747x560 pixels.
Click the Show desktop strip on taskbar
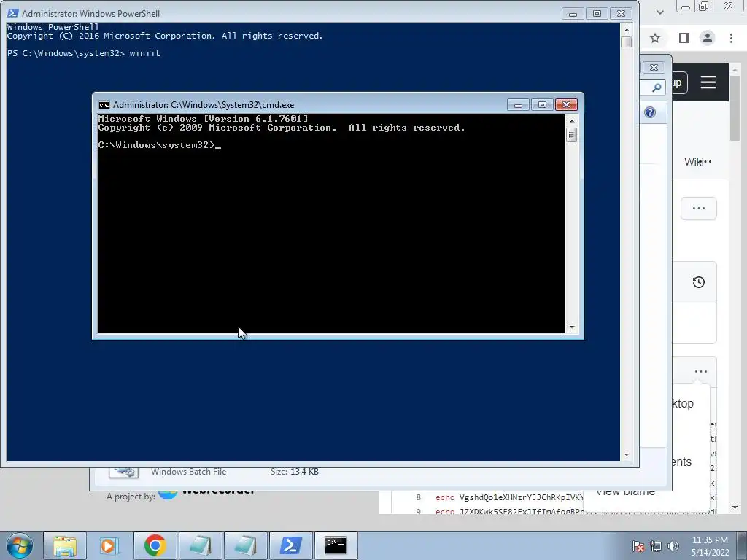(742, 545)
